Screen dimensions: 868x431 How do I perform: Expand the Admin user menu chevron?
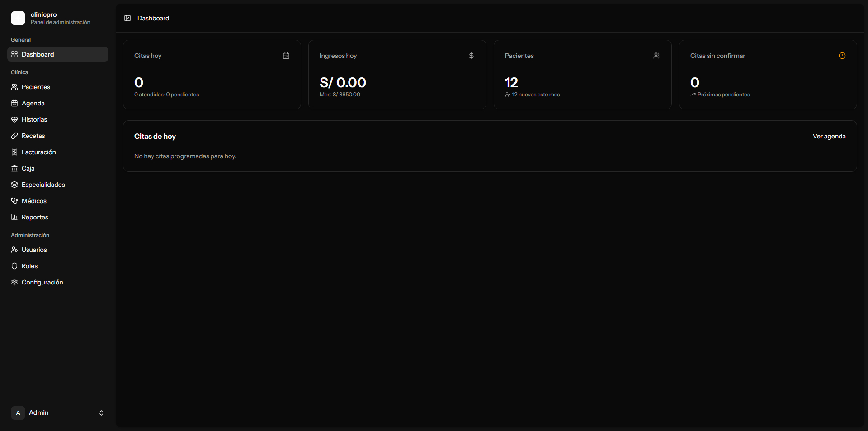(101, 413)
